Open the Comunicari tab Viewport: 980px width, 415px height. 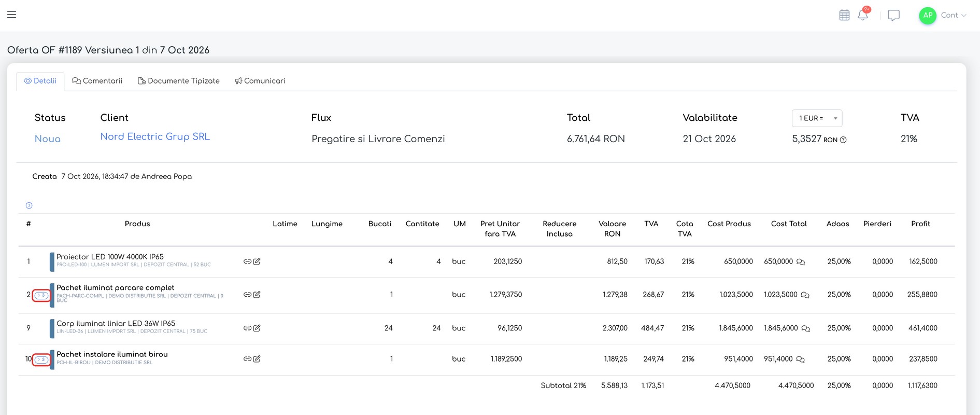[x=260, y=81]
